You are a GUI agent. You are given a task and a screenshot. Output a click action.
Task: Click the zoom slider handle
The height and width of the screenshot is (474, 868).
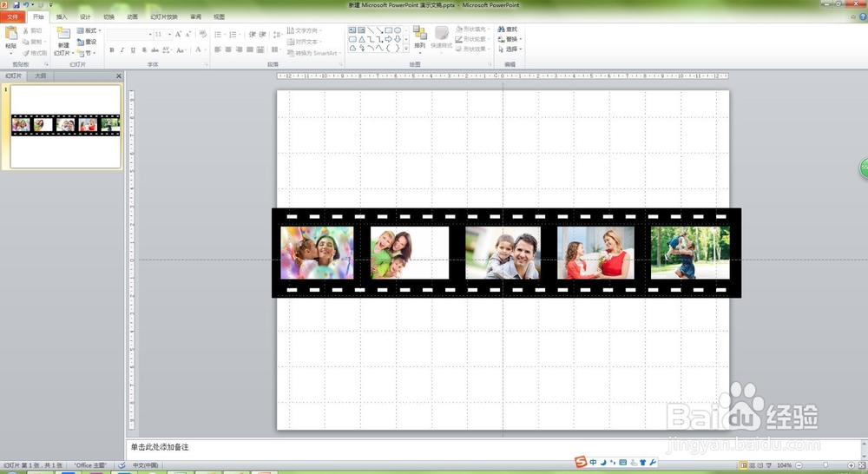(x=825, y=465)
